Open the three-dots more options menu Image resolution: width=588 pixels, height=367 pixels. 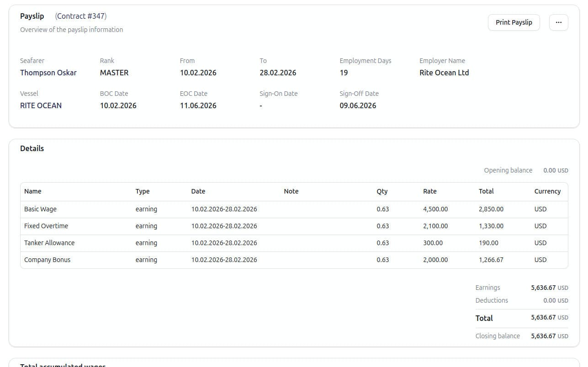tap(558, 22)
